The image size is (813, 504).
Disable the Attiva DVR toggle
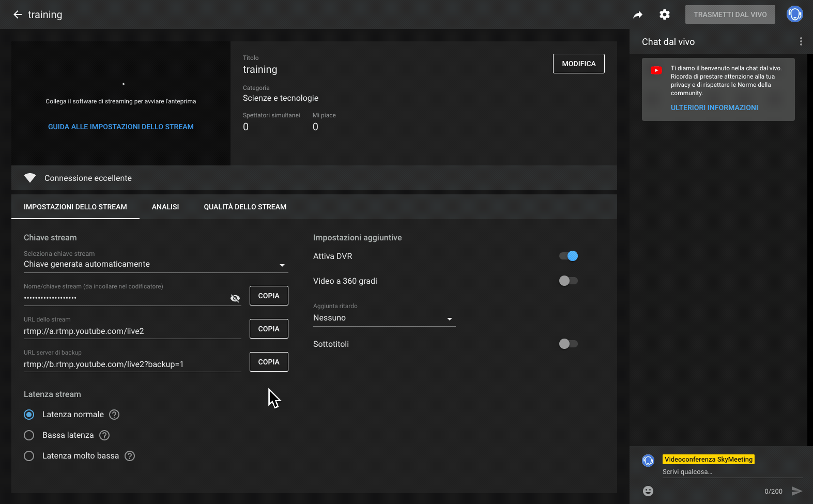coord(569,256)
